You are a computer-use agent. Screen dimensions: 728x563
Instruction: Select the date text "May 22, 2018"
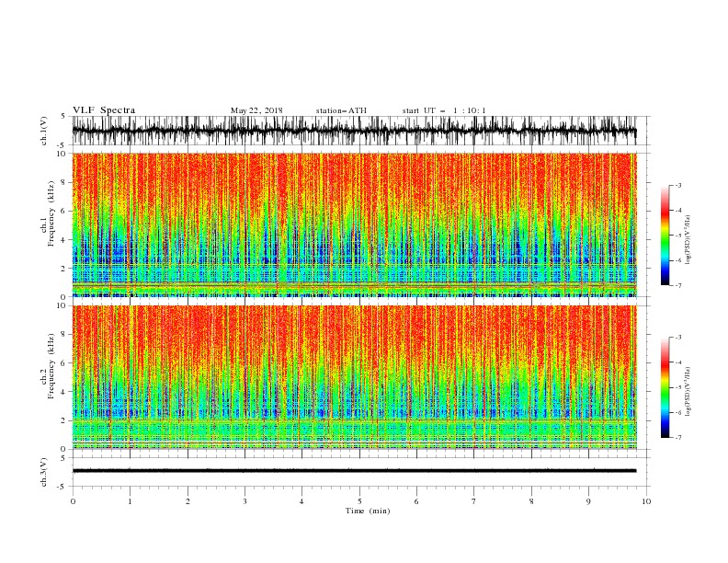coord(256,110)
